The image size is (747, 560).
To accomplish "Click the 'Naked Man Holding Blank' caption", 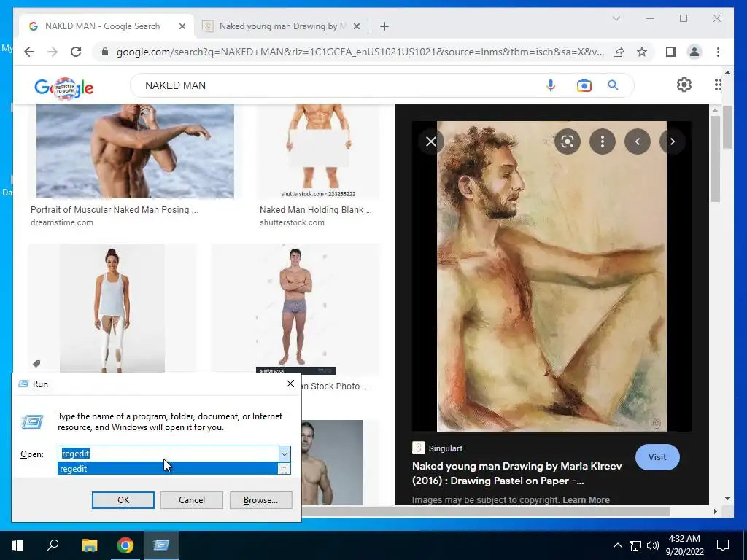I will (315, 209).
